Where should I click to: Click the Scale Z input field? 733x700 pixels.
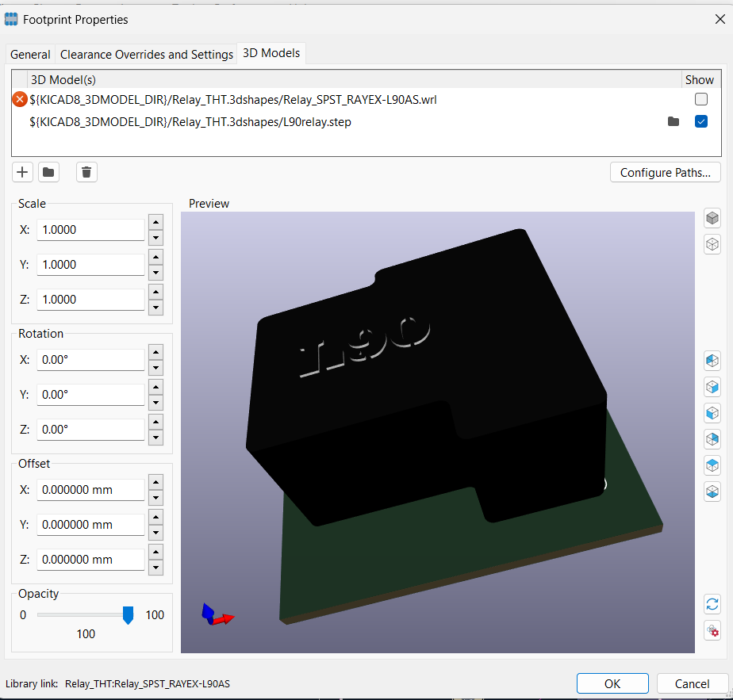coord(90,300)
